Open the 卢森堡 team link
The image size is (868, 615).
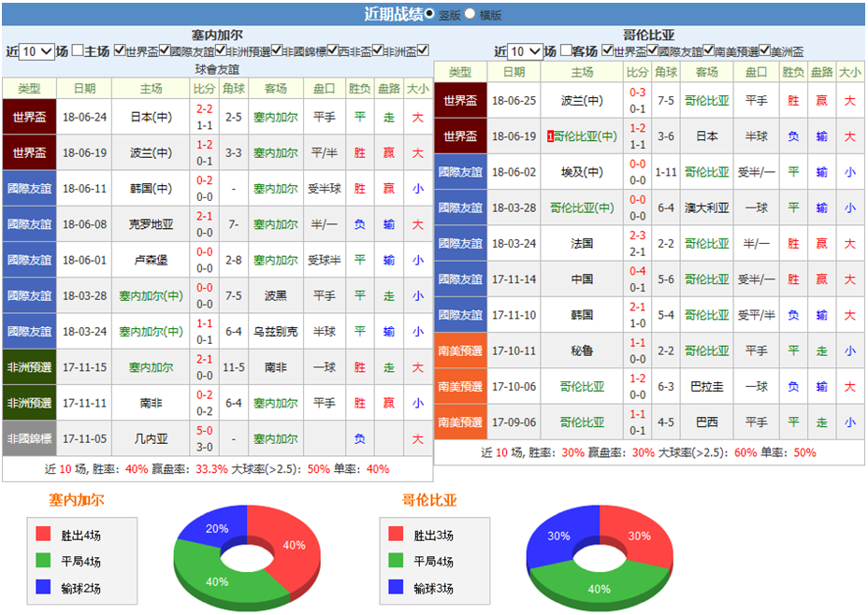(x=152, y=260)
